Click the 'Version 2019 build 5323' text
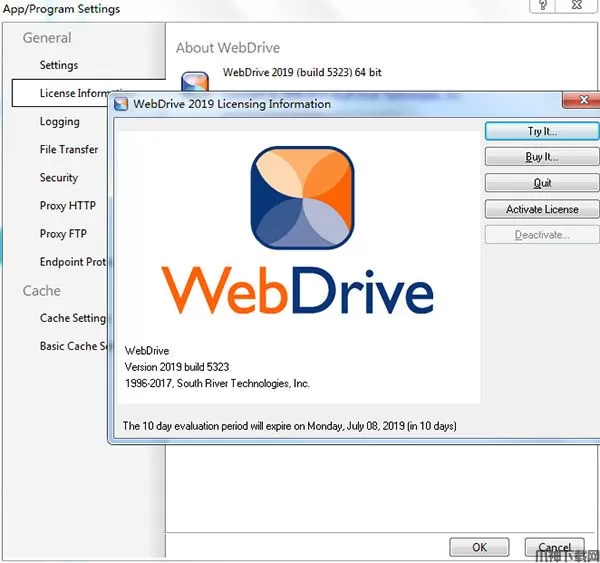The image size is (600, 563). [177, 367]
